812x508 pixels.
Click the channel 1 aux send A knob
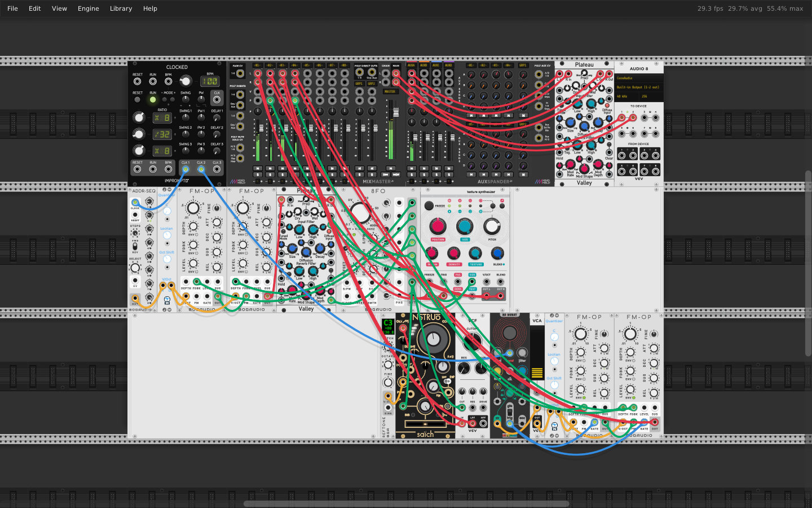pos(471,75)
